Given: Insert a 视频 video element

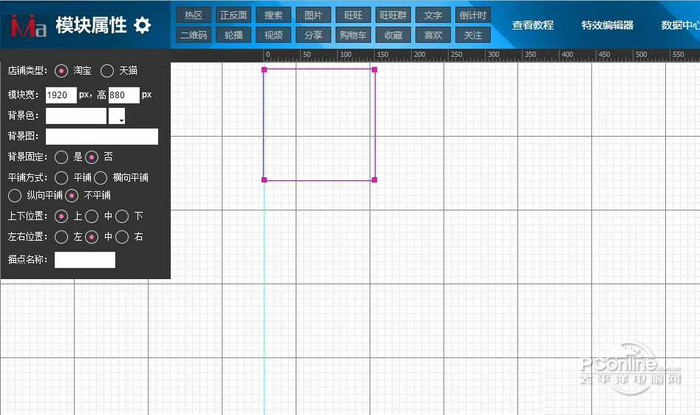Looking at the screenshot, I should pos(273,35).
